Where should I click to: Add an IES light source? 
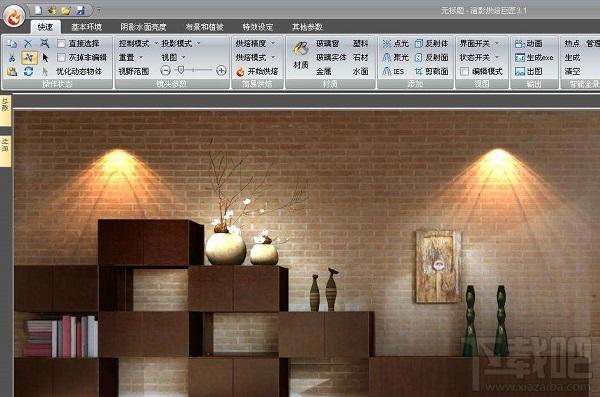coord(393,71)
